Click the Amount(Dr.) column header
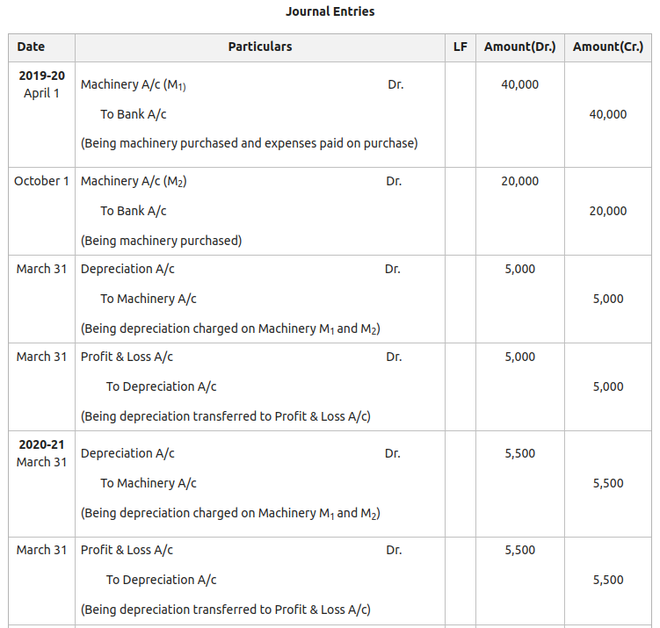 pos(520,47)
